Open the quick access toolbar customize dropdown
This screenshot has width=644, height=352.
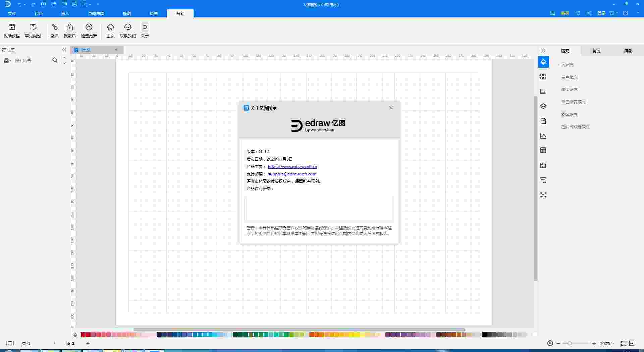tap(98, 4)
